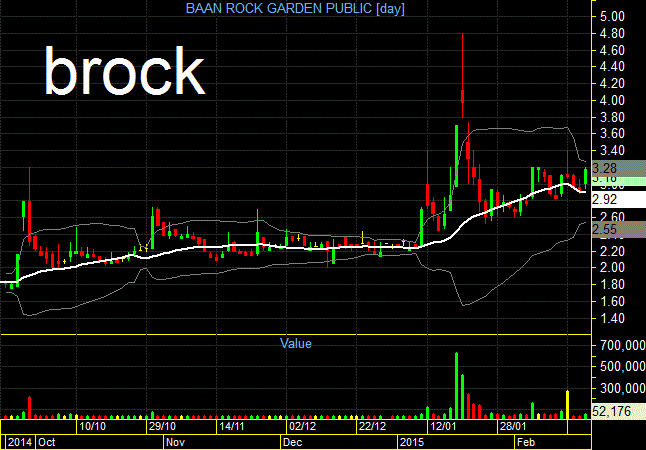Click the 28/01 date marker

(513, 426)
